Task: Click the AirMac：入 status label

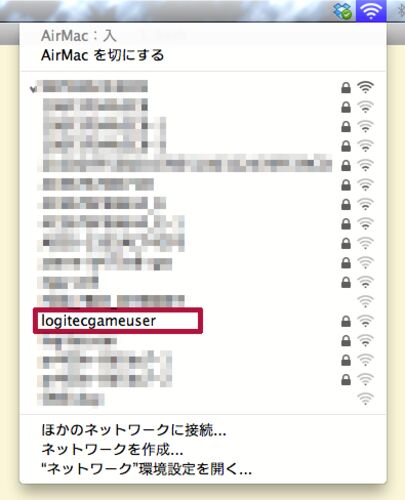Action: coord(79,36)
